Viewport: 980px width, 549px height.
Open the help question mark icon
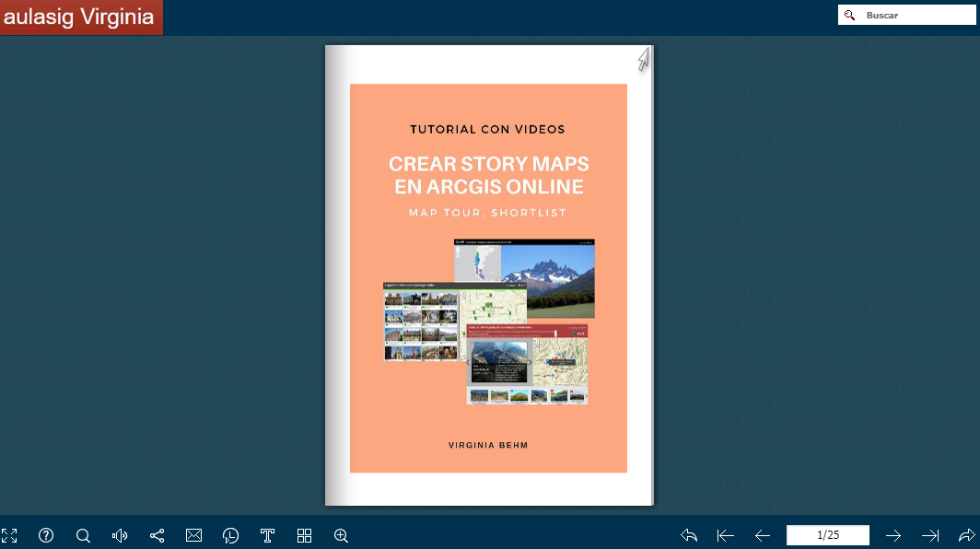46,535
